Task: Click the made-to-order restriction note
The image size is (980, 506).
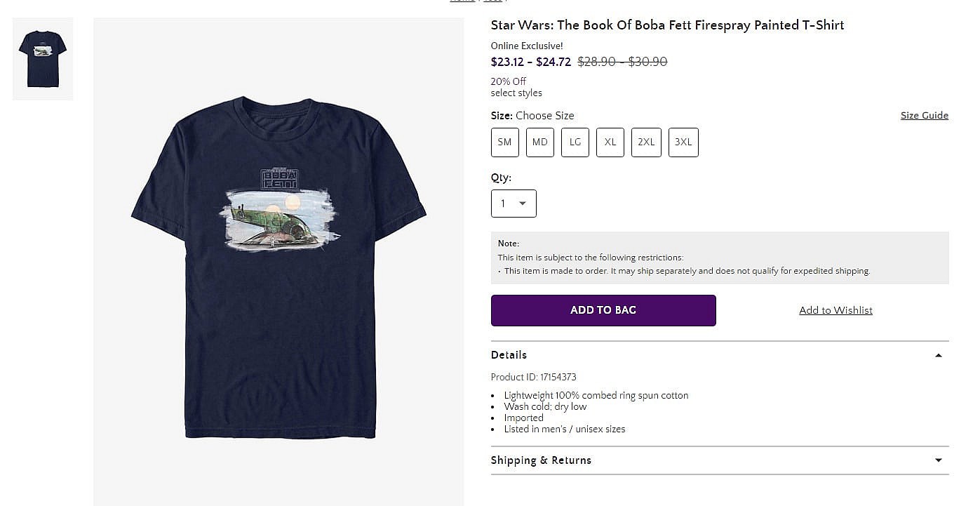Action: (x=687, y=271)
